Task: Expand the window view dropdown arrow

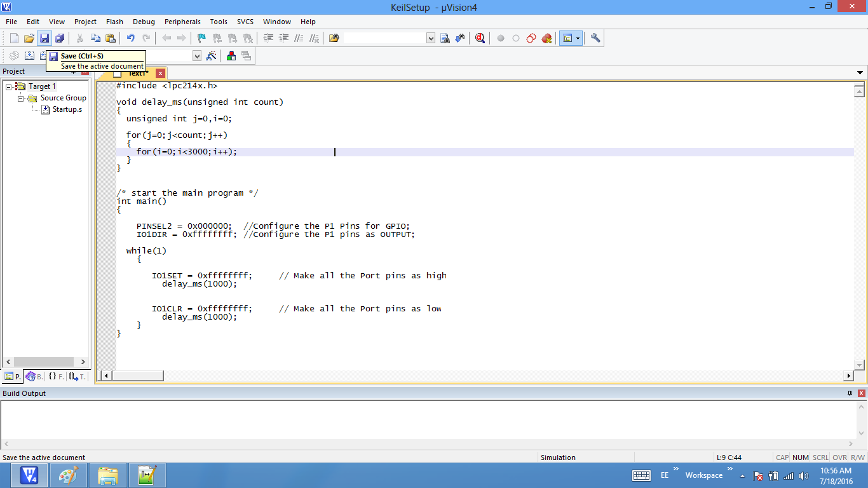Action: point(578,38)
